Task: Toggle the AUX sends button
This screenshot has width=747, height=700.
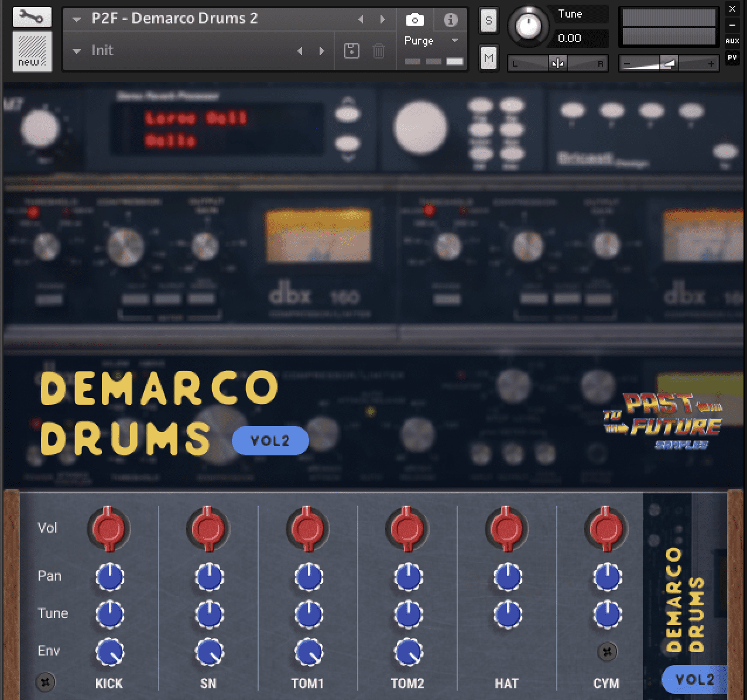Action: coord(732,41)
